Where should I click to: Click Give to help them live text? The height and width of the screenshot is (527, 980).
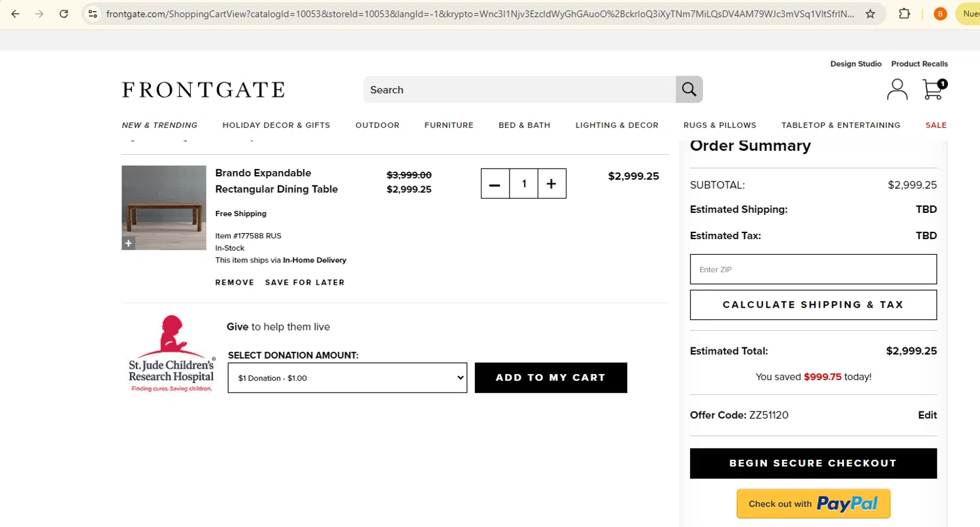[x=278, y=327]
